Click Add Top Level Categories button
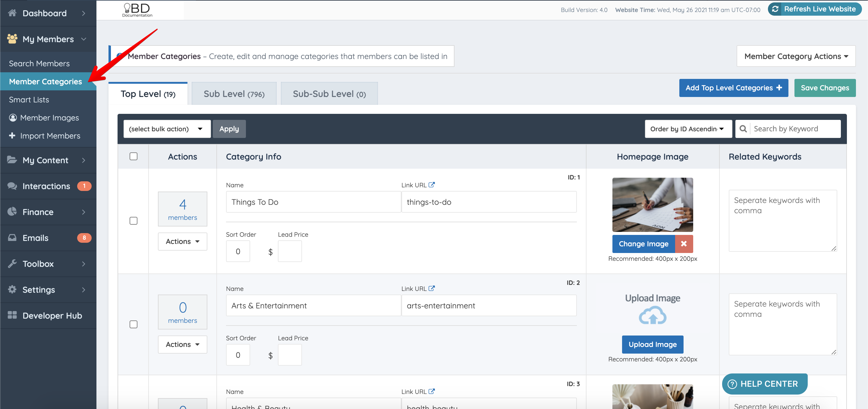Screen dimensions: 868x409 pos(733,88)
